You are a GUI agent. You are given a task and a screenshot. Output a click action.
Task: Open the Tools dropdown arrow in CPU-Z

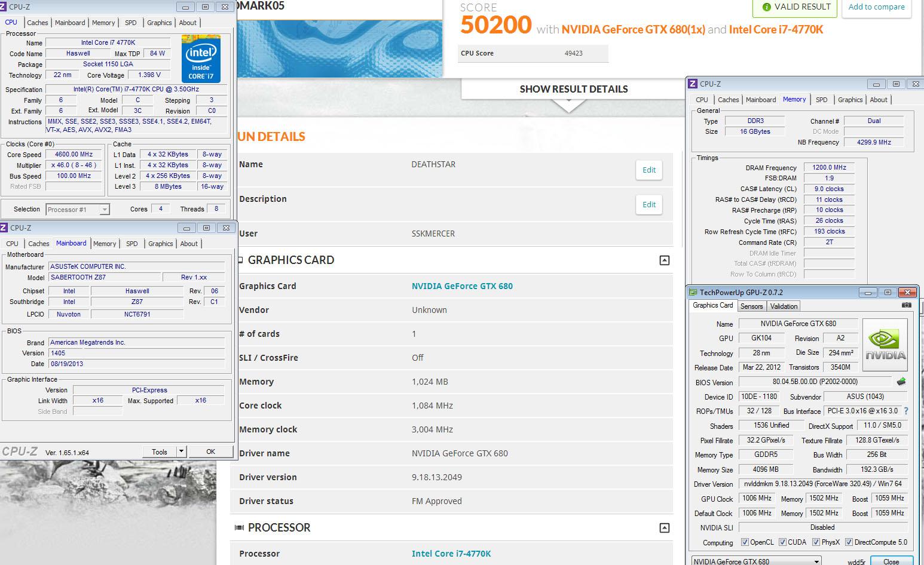181,452
